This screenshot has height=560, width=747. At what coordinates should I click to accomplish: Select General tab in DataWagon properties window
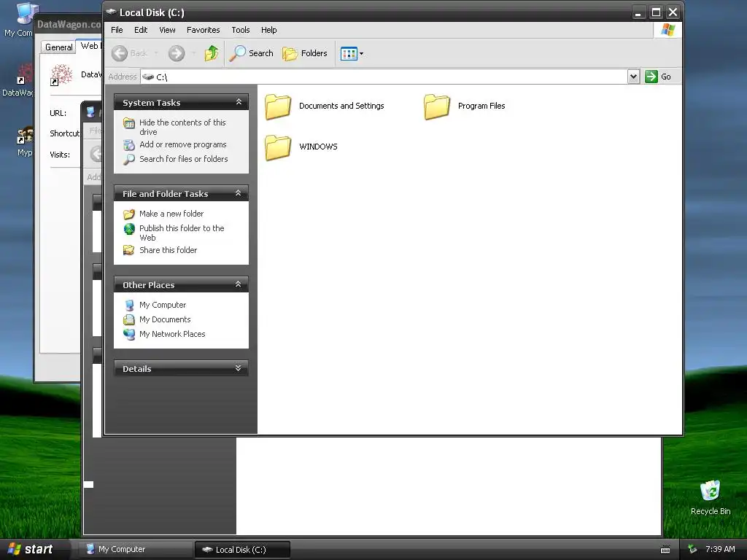tap(59, 47)
